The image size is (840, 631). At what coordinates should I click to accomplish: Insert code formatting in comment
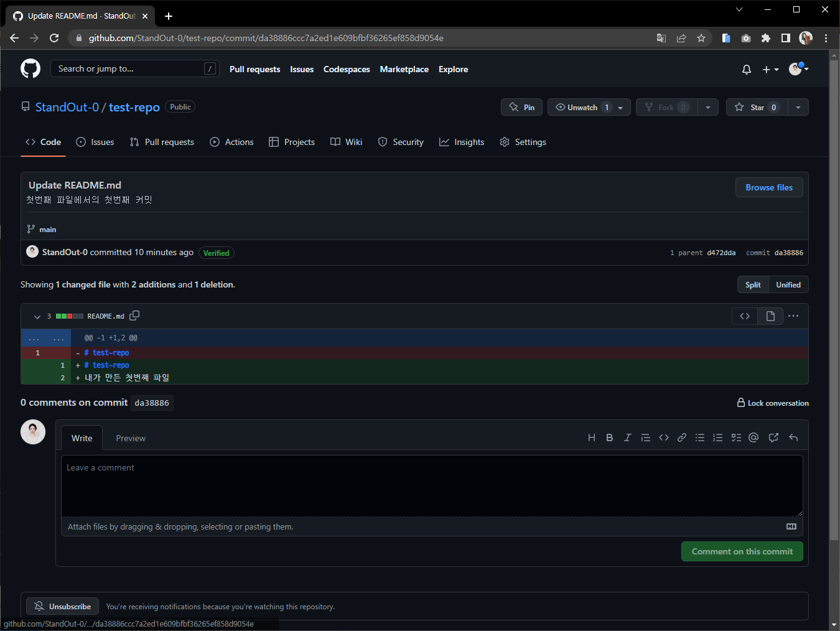pyautogui.click(x=664, y=437)
